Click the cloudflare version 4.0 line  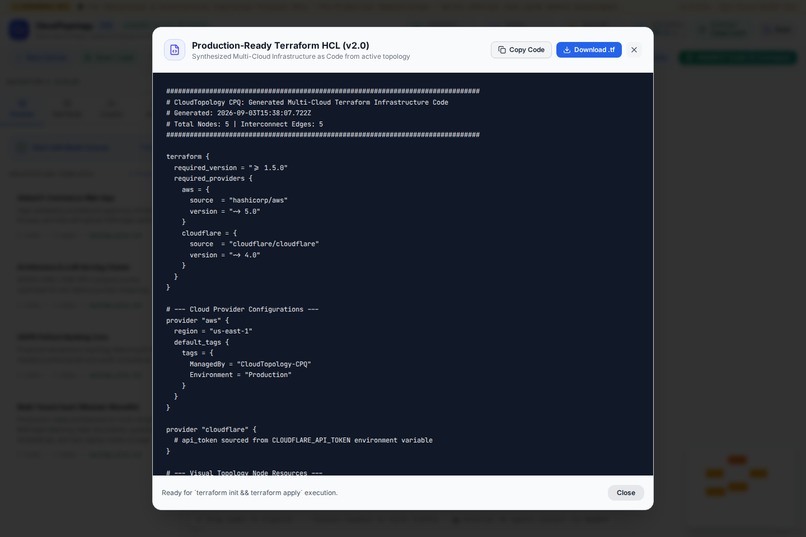point(225,255)
